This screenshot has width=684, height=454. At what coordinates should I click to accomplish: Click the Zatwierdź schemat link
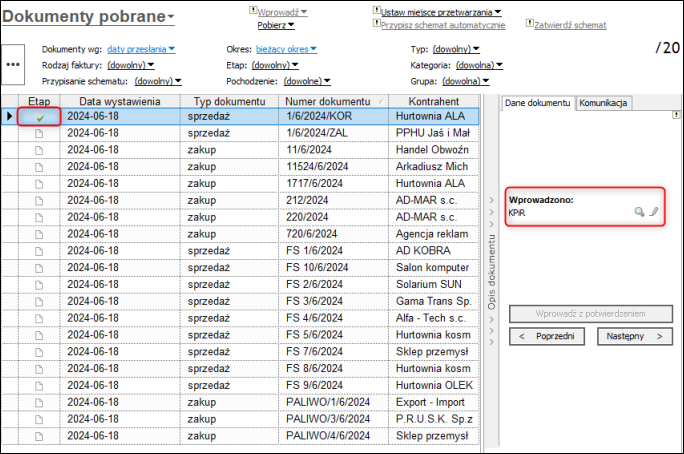click(x=570, y=25)
